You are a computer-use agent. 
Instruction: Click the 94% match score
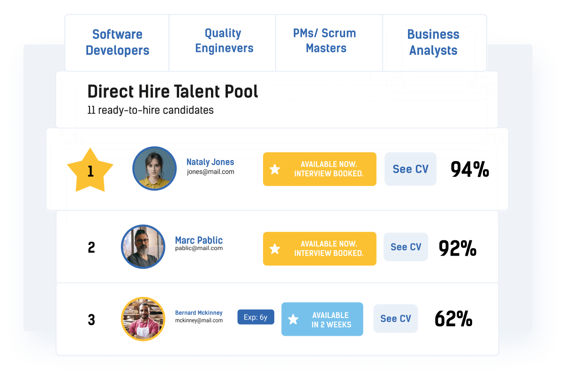click(x=469, y=170)
